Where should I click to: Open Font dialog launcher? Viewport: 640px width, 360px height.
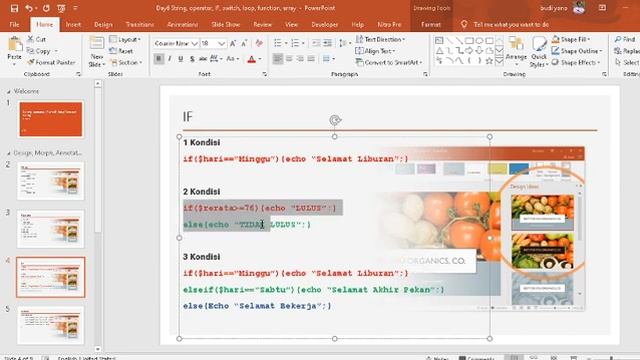(x=264, y=74)
